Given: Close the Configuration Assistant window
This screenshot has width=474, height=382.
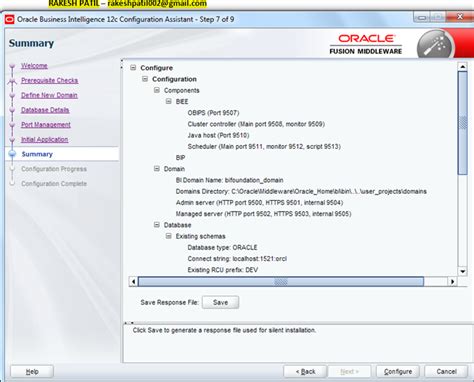Looking at the screenshot, I should pyautogui.click(x=460, y=17).
